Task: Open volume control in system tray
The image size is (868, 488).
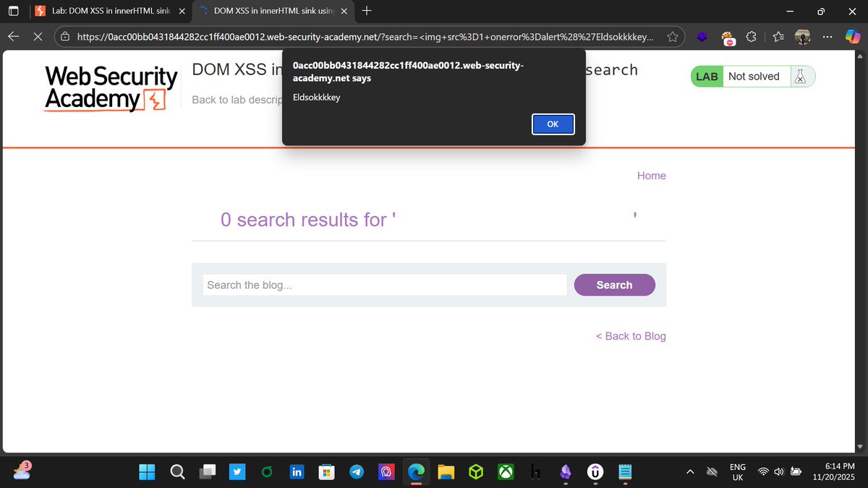Action: (779, 472)
